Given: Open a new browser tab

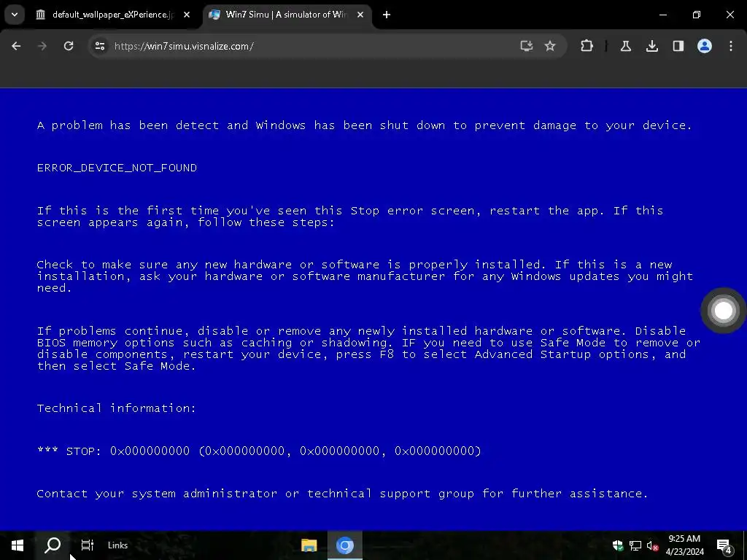Looking at the screenshot, I should tap(387, 15).
